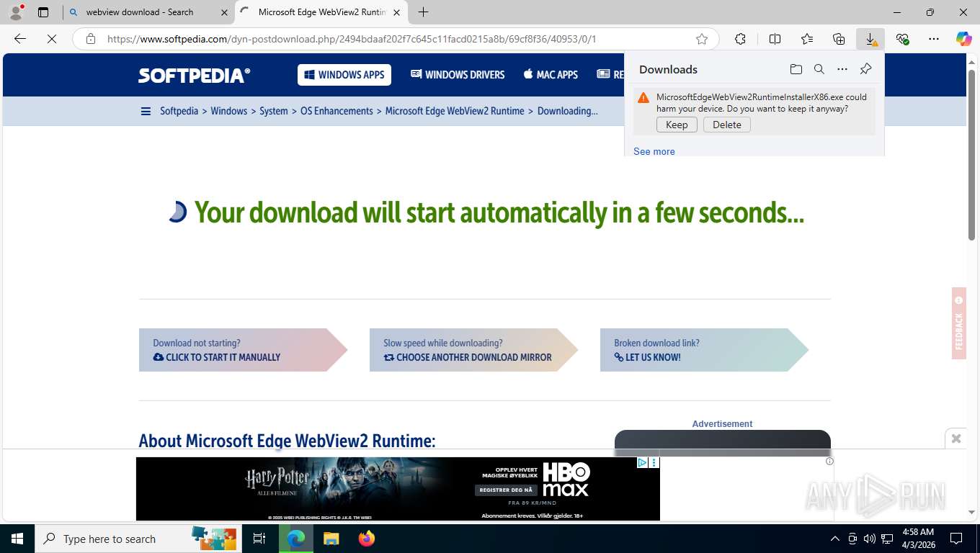Image resolution: width=980 pixels, height=553 pixels.
Task: Open more options in Downloads panel
Action: [842, 69]
